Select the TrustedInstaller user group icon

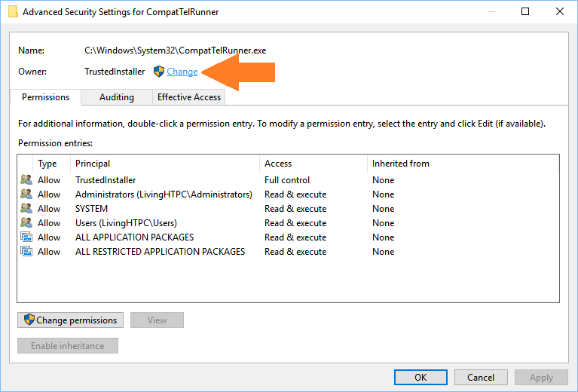pyautogui.click(x=26, y=180)
